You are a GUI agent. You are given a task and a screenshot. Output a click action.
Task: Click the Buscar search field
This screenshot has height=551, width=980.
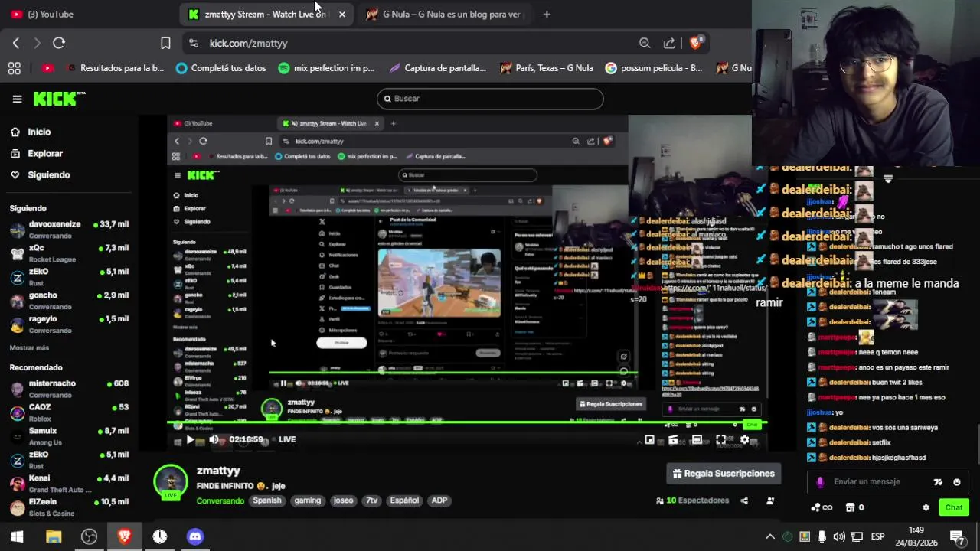pyautogui.click(x=490, y=99)
